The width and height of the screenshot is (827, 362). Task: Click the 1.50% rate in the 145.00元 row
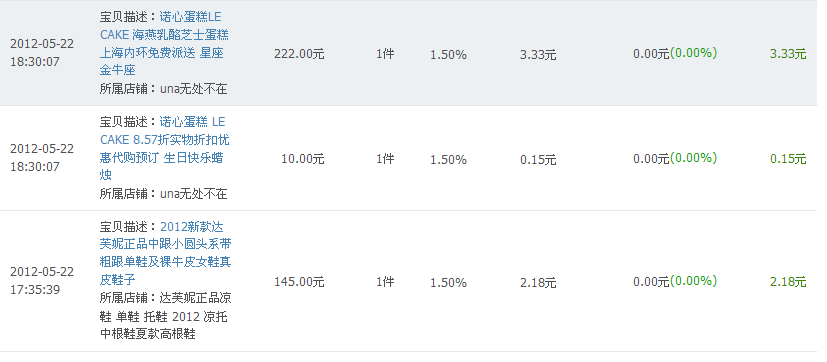[x=448, y=283]
